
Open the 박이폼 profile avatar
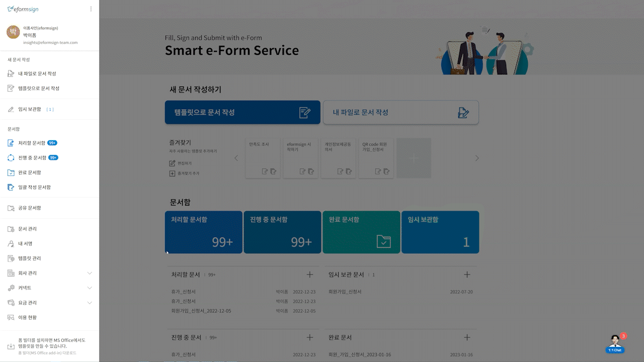pyautogui.click(x=13, y=32)
